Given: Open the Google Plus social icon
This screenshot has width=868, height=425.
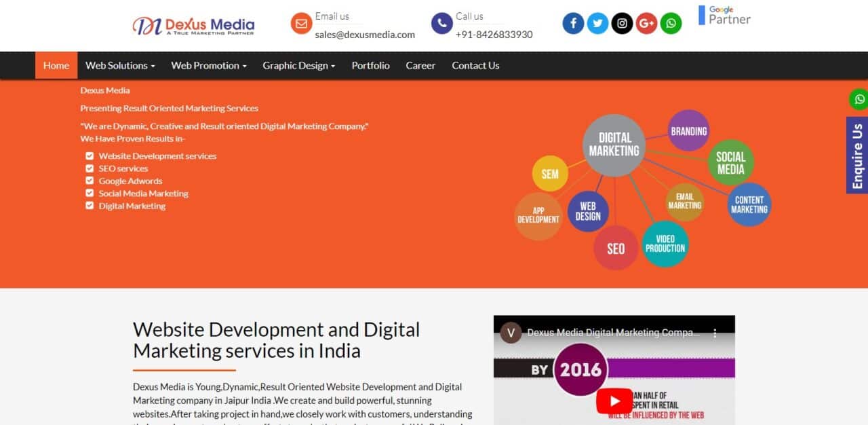Looking at the screenshot, I should (646, 24).
